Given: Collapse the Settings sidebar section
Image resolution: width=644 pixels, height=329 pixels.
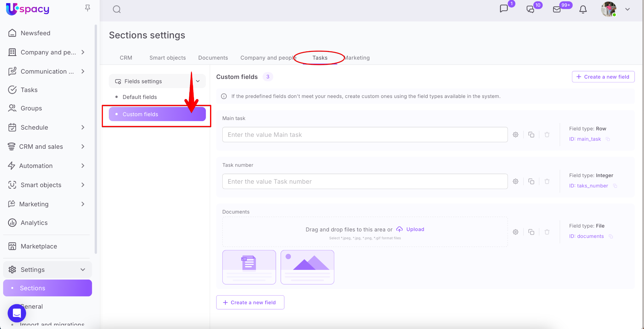Looking at the screenshot, I should pyautogui.click(x=83, y=270).
